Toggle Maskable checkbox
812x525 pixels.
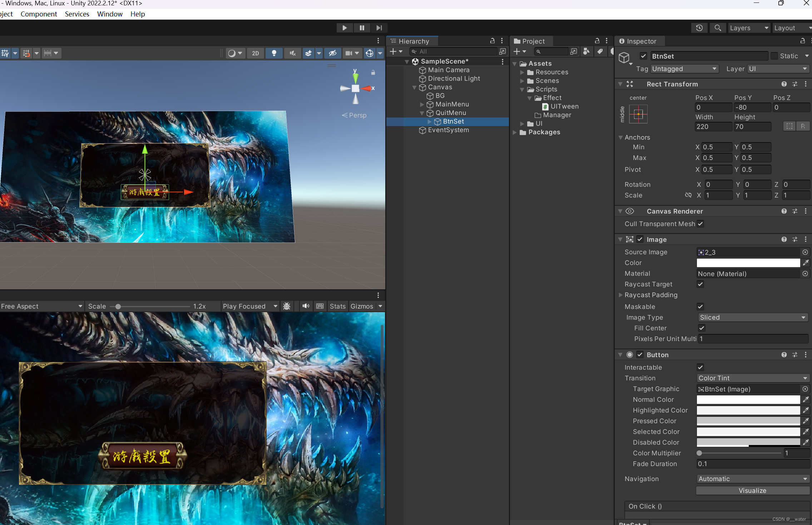[700, 306]
